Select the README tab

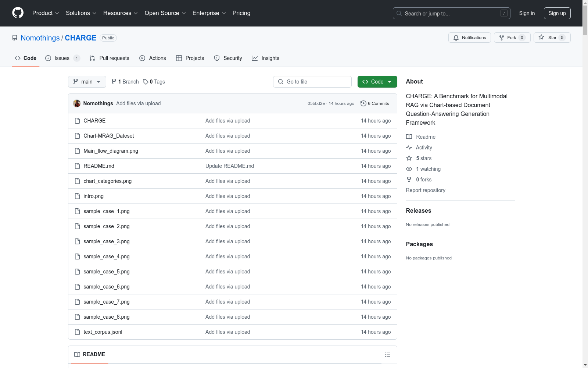(x=90, y=354)
